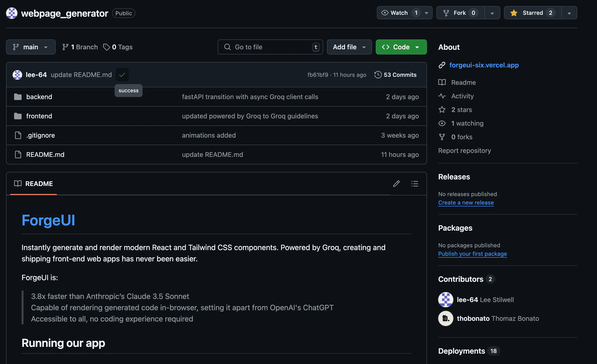
Task: Open the webpage_generator repository title link
Action: click(x=64, y=13)
